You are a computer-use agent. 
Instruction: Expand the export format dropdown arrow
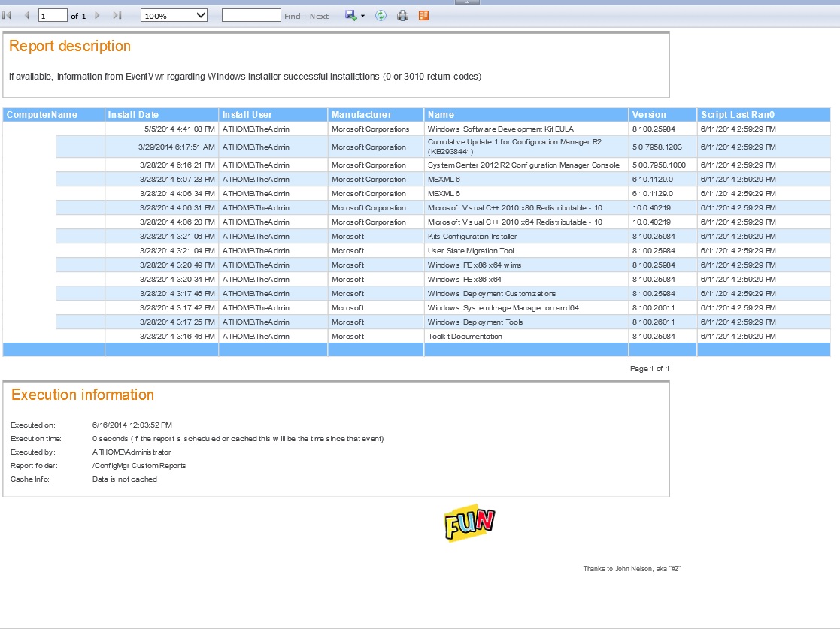pyautogui.click(x=362, y=17)
